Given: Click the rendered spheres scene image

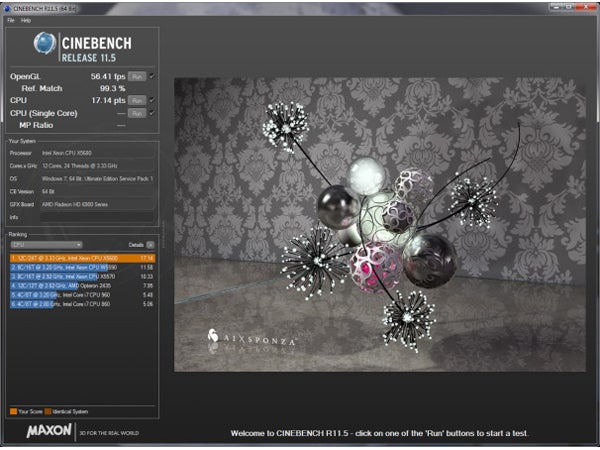Looking at the screenshot, I should [x=380, y=225].
